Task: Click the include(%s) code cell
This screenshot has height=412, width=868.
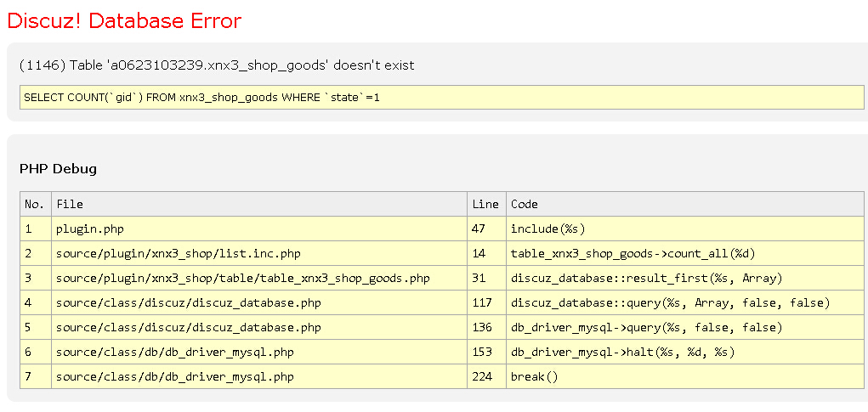Action: (548, 229)
